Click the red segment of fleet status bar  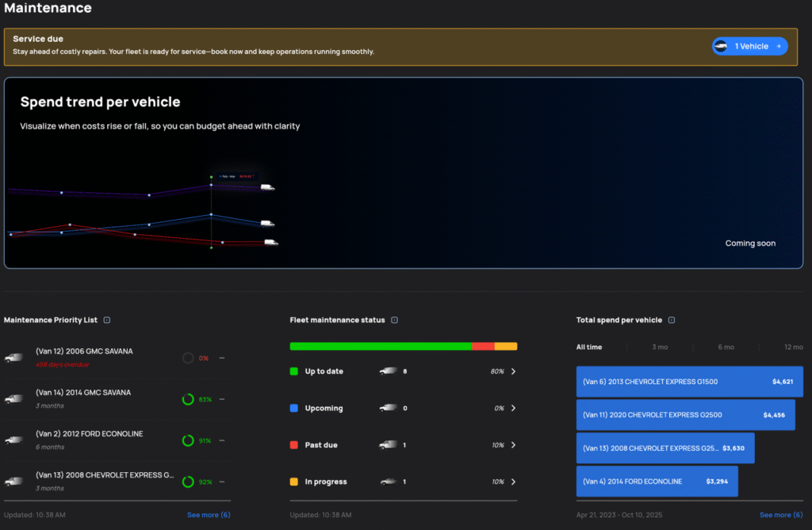click(483, 346)
